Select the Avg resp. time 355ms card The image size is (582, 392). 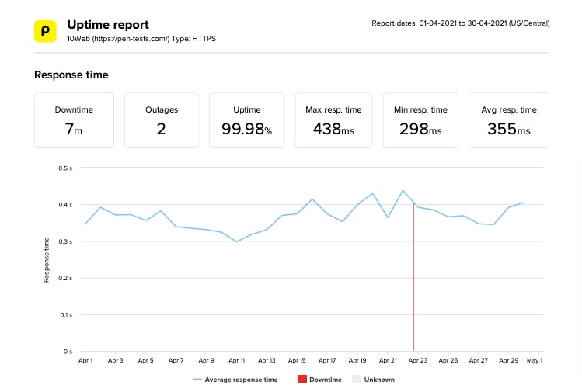[x=509, y=120]
